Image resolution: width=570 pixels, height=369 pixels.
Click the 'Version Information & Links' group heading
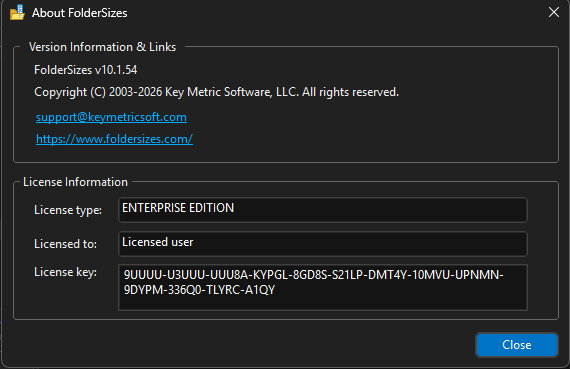tap(103, 47)
